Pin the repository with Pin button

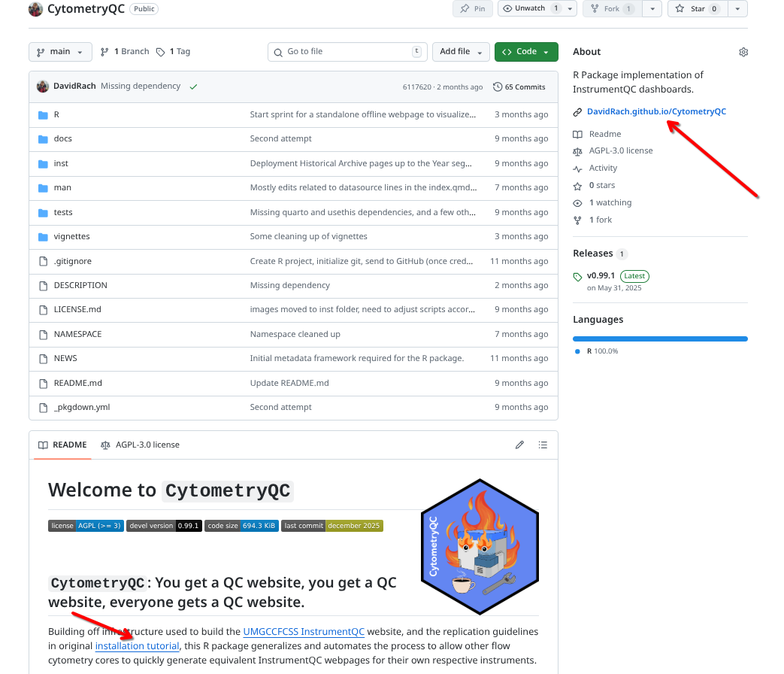(473, 8)
